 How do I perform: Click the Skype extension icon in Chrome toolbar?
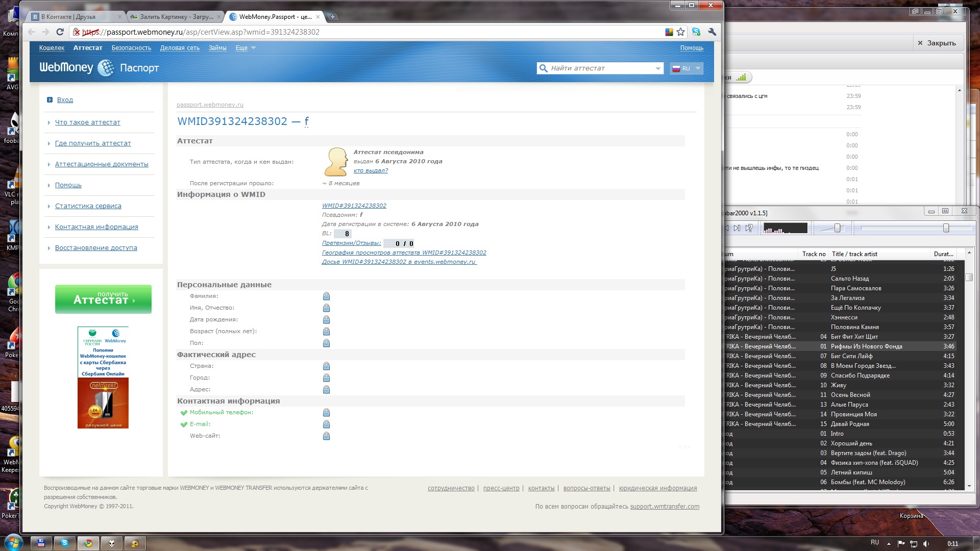pyautogui.click(x=696, y=32)
